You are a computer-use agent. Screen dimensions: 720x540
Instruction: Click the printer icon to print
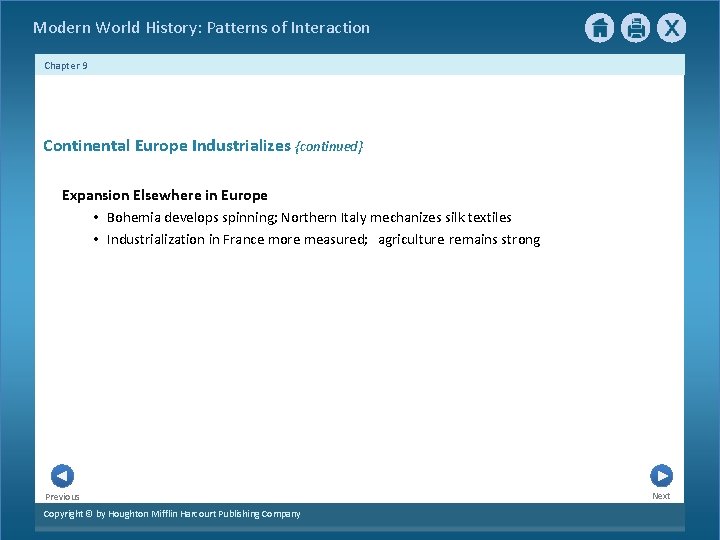click(636, 28)
